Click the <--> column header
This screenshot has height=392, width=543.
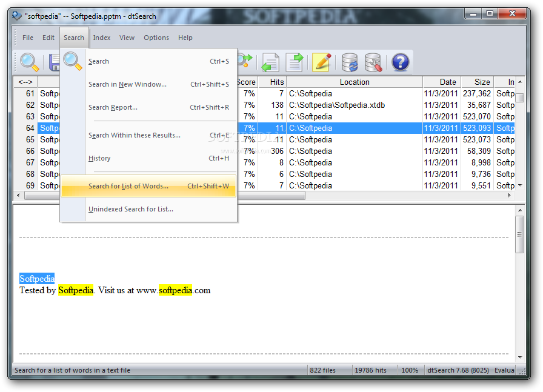coord(25,82)
